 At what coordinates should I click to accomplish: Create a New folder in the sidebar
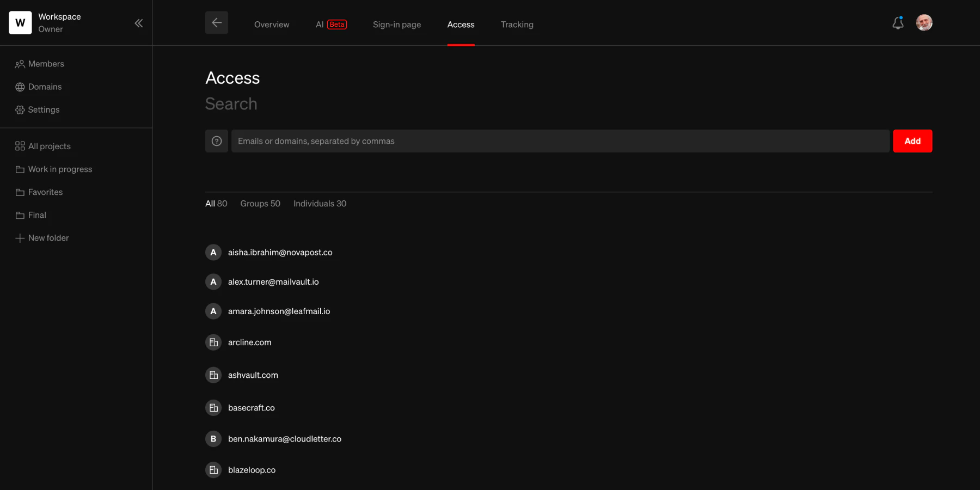48,238
